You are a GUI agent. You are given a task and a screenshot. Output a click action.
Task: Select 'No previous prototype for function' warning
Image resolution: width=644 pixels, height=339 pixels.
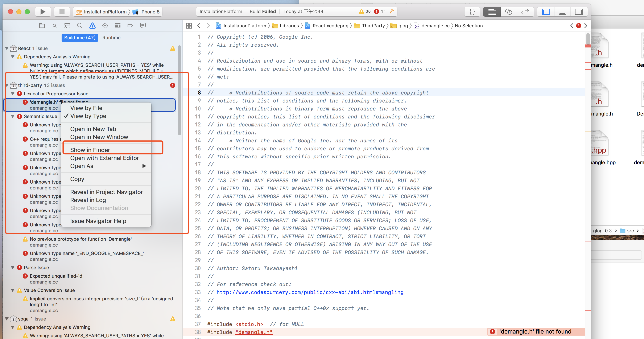(89, 242)
